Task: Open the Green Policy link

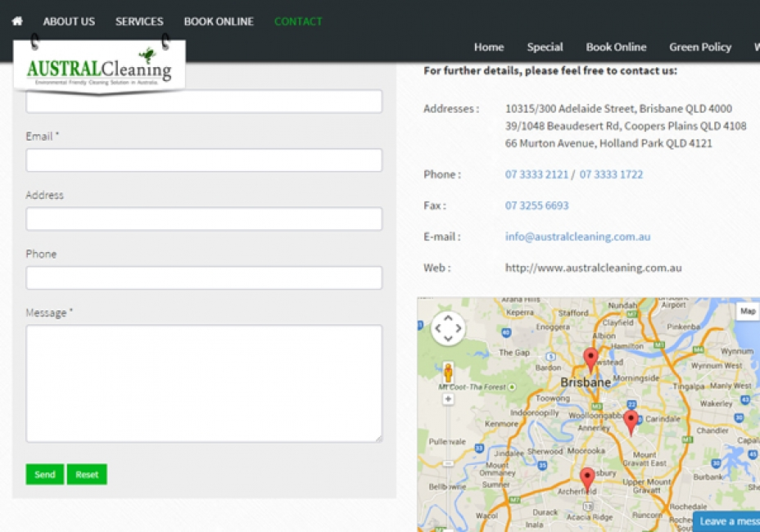Action: point(700,47)
